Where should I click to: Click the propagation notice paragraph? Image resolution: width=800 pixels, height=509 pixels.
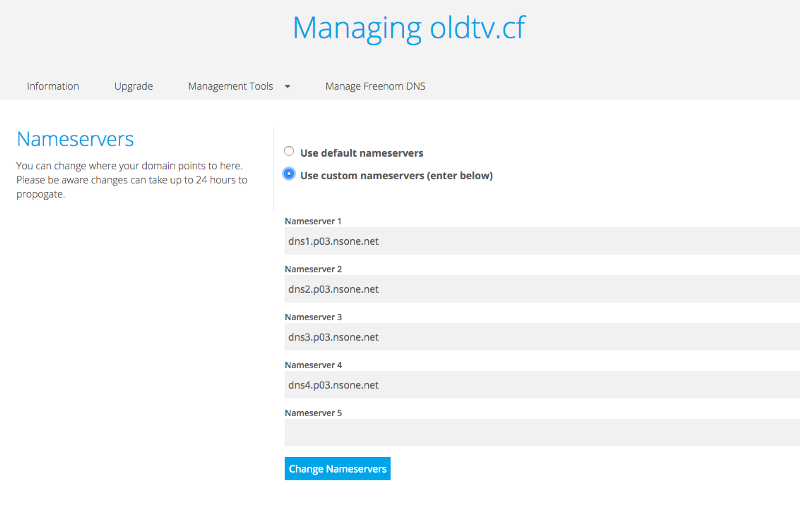coord(132,180)
